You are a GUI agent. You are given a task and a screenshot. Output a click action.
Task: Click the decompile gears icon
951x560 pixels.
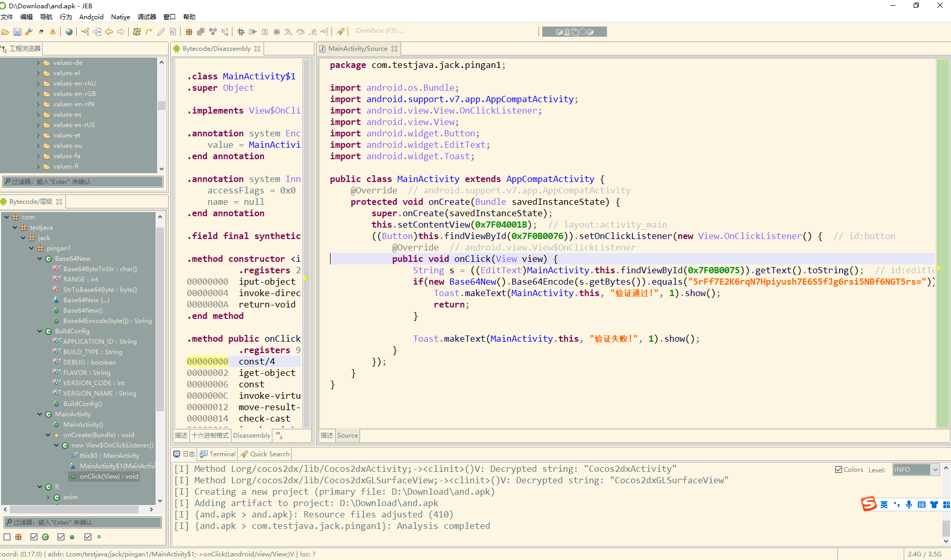pyautogui.click(x=137, y=32)
